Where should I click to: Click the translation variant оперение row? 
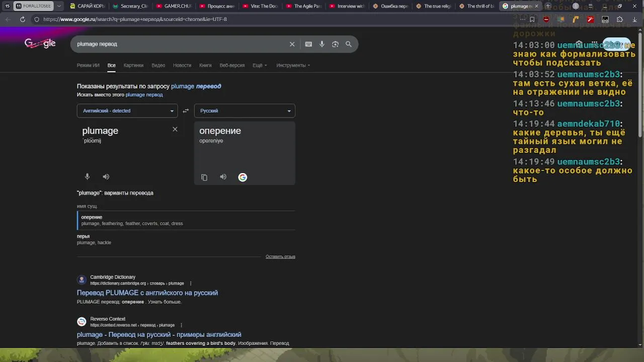tap(186, 220)
